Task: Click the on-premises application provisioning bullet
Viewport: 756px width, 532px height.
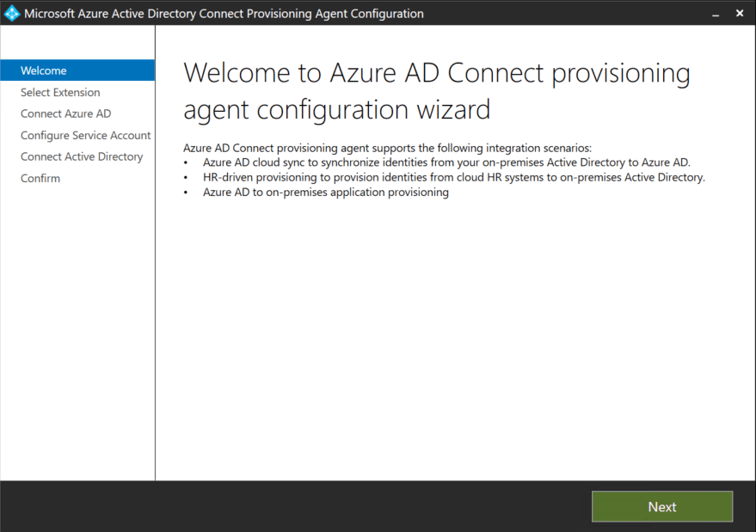Action: click(x=325, y=193)
